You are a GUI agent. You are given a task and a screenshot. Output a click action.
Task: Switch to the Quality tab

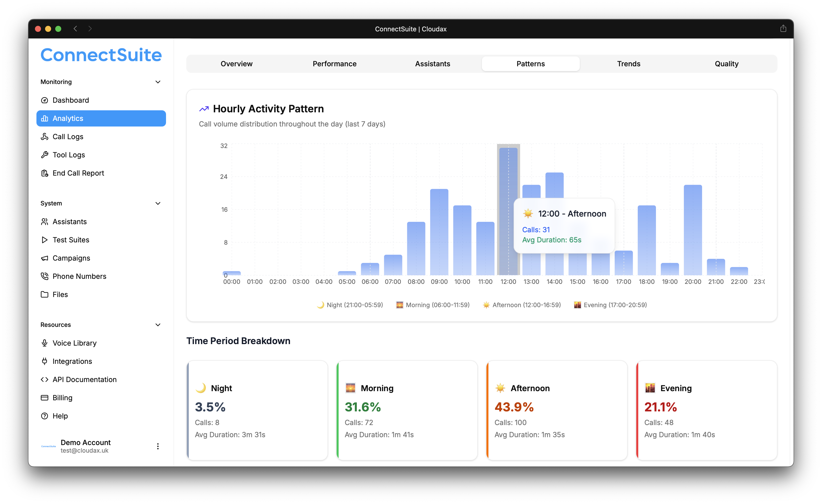pos(727,64)
